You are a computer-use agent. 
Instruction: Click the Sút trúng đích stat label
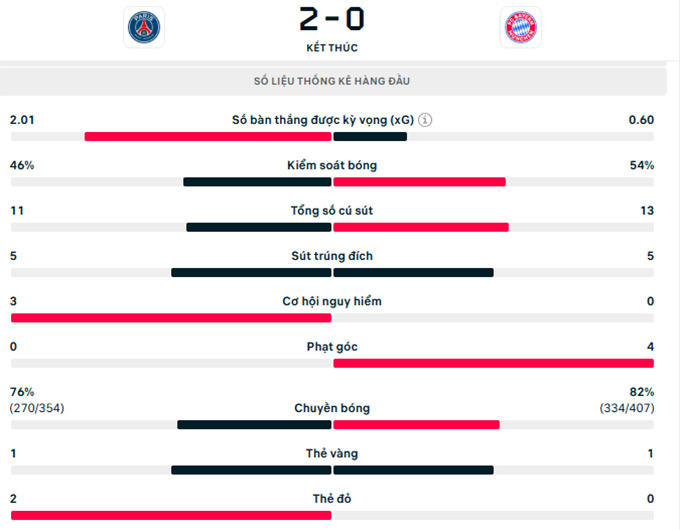click(x=332, y=256)
